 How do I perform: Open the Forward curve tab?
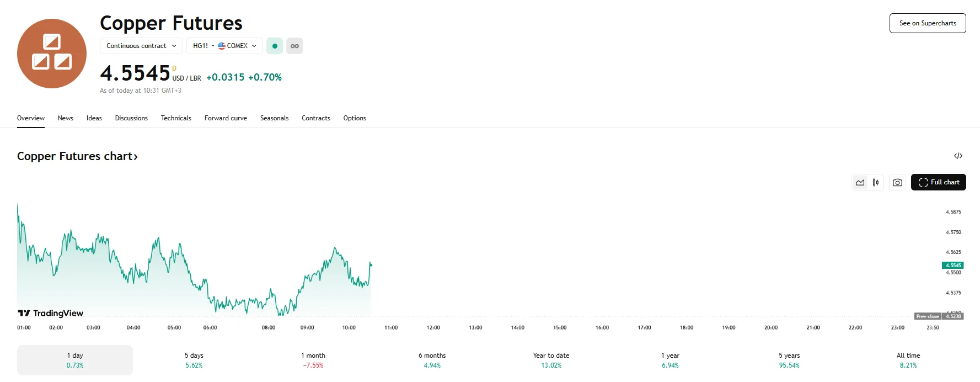click(226, 118)
